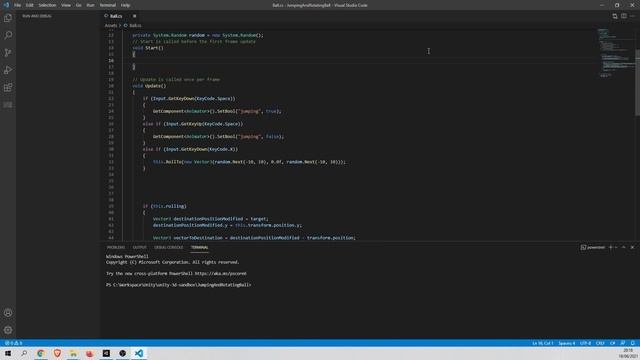Close the Ball.cs tab
Screen dimensions: 640x360
134,16
